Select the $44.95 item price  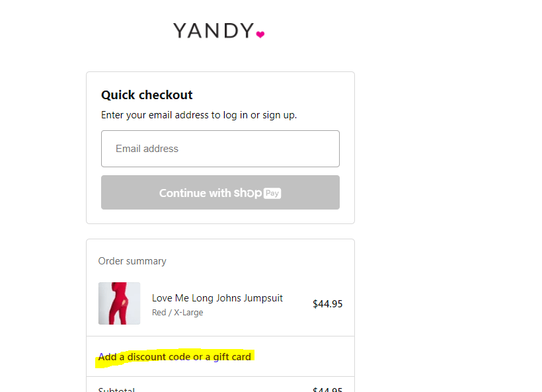point(327,303)
